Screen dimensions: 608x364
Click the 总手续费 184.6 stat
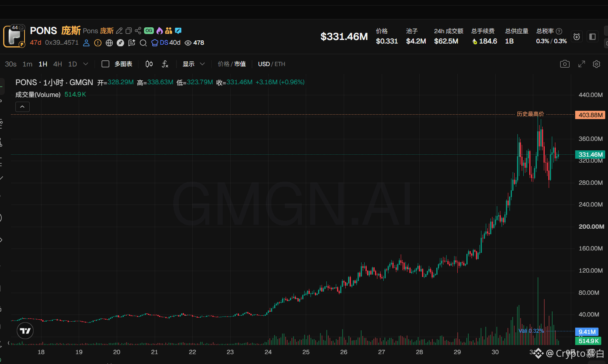(484, 36)
